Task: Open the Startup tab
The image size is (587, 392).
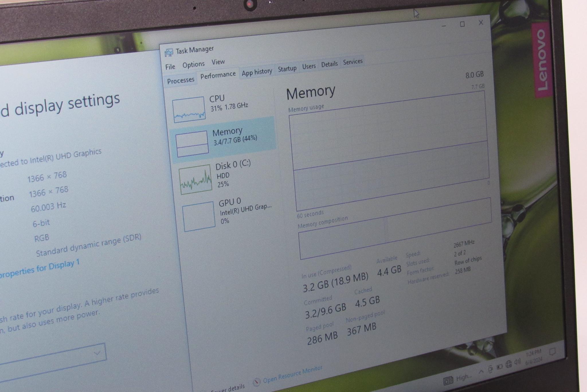Action: (287, 69)
